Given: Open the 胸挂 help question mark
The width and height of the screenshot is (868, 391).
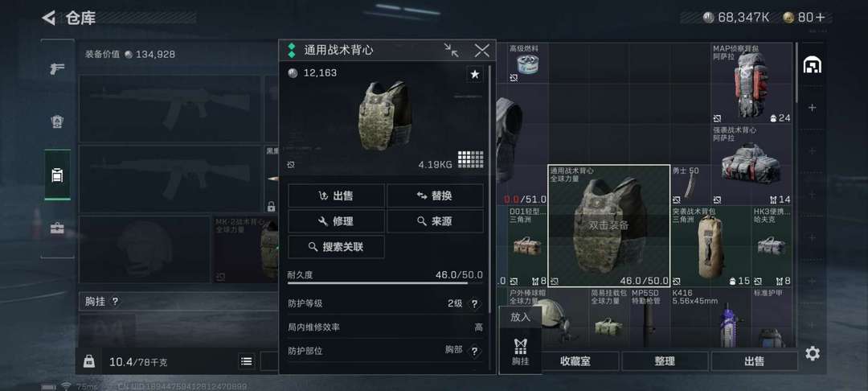Looking at the screenshot, I should click(x=115, y=302).
